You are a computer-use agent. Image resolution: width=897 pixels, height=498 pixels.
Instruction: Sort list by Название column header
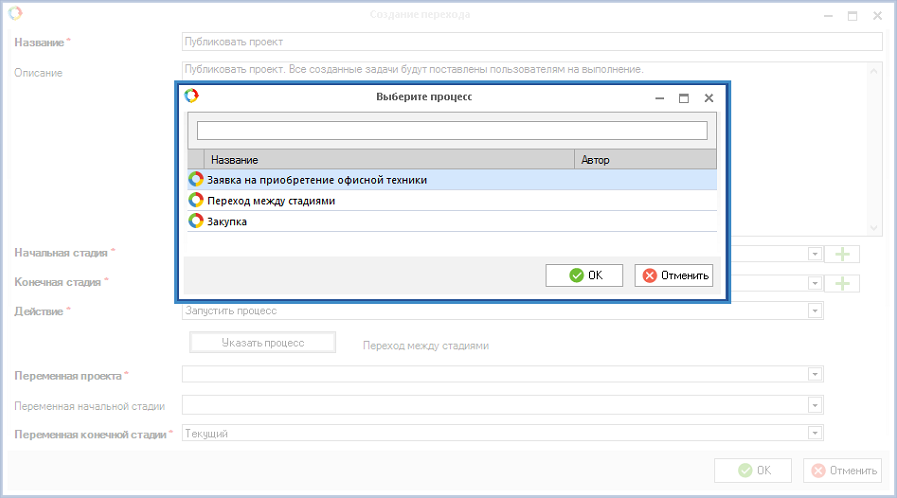(x=390, y=160)
